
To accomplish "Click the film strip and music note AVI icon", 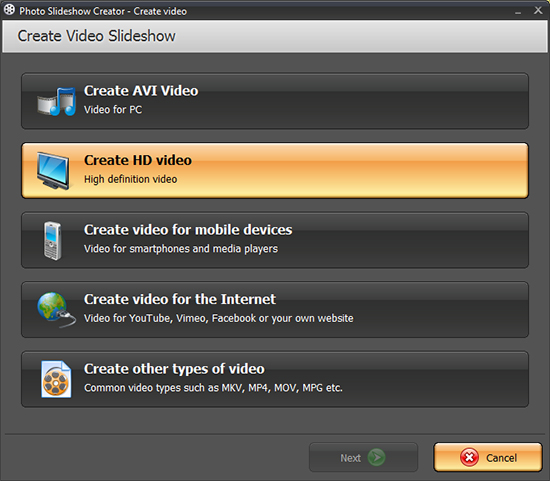I will tap(56, 101).
